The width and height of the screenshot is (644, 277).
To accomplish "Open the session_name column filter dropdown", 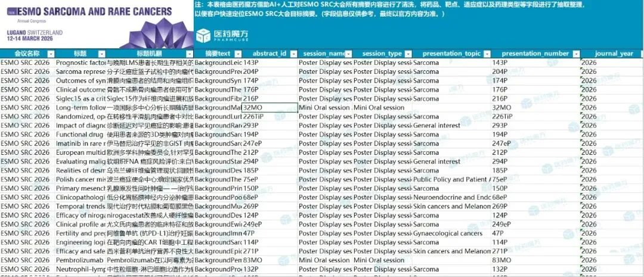I will pyautogui.click(x=348, y=54).
